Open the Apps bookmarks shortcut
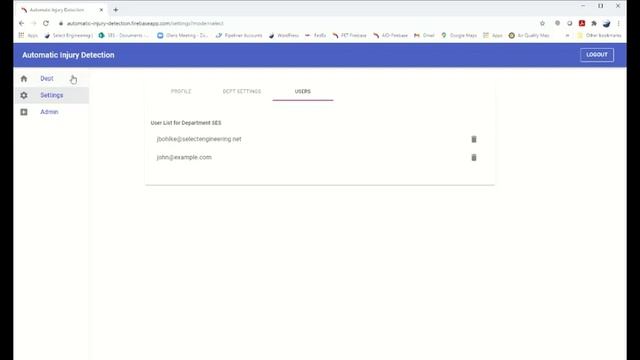The image size is (640, 360). pos(28,36)
